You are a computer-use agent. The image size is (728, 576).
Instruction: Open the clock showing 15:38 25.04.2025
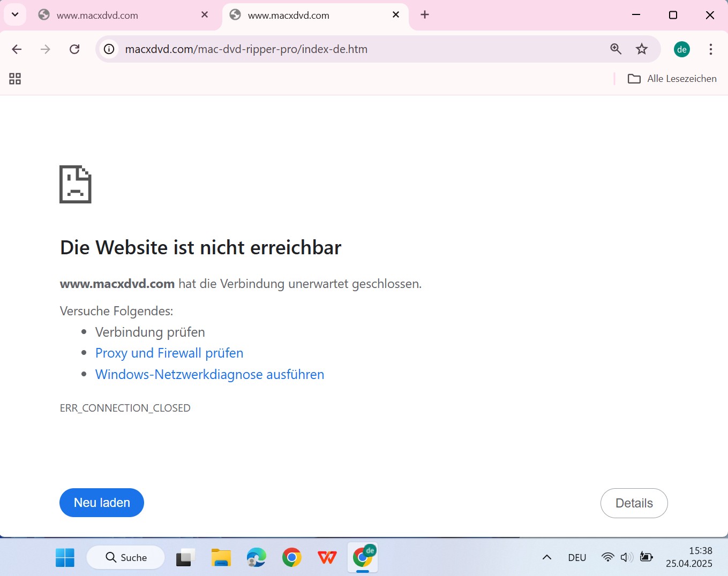[689, 557]
